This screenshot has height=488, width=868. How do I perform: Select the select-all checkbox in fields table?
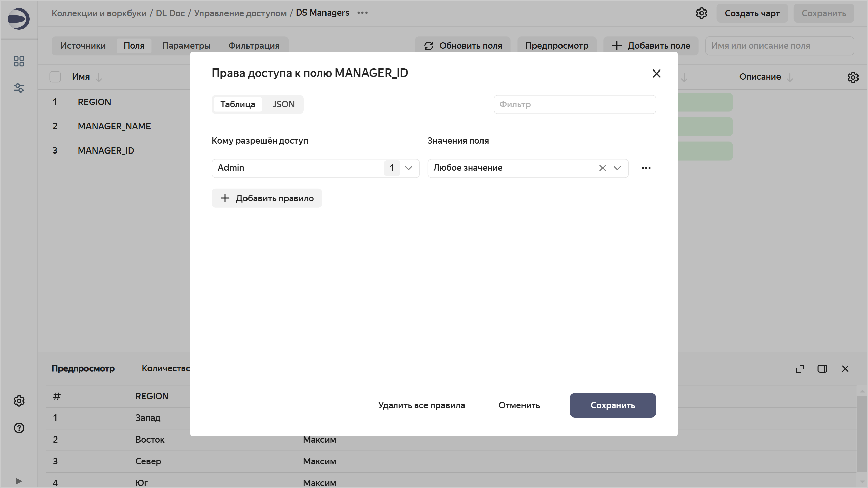click(x=55, y=77)
